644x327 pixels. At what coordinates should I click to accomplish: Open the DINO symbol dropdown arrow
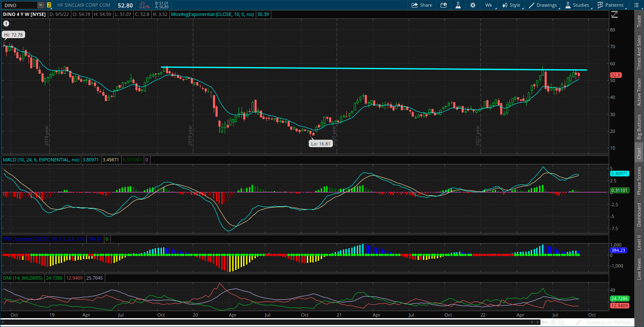pyautogui.click(x=40, y=5)
